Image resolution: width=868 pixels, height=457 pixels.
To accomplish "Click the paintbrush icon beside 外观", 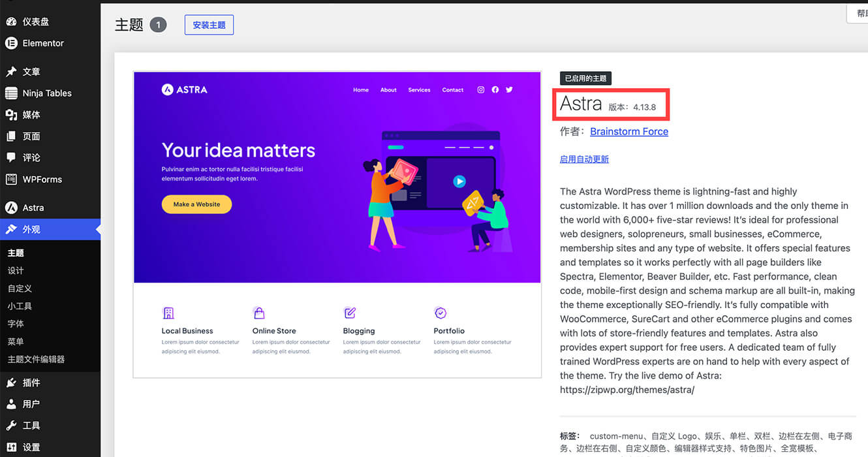I will coord(11,229).
